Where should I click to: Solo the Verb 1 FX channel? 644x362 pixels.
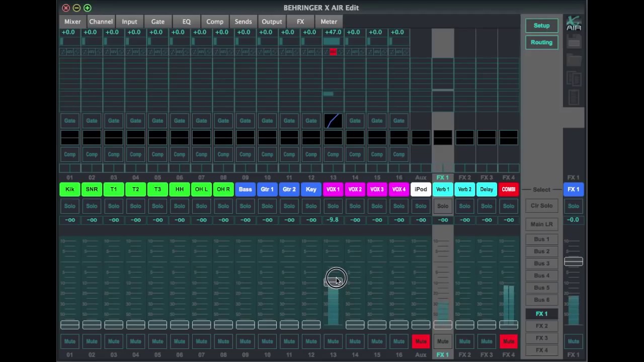443,206
